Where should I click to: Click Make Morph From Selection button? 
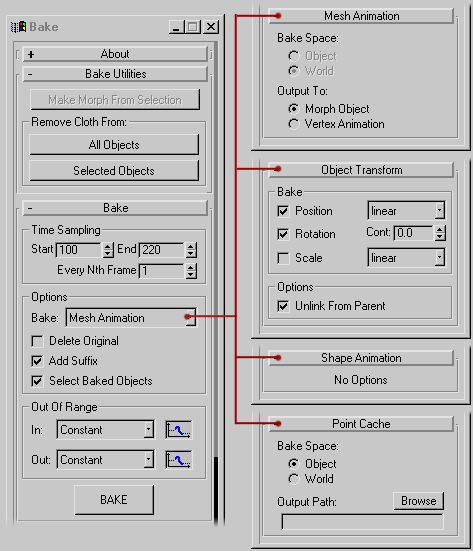[115, 100]
